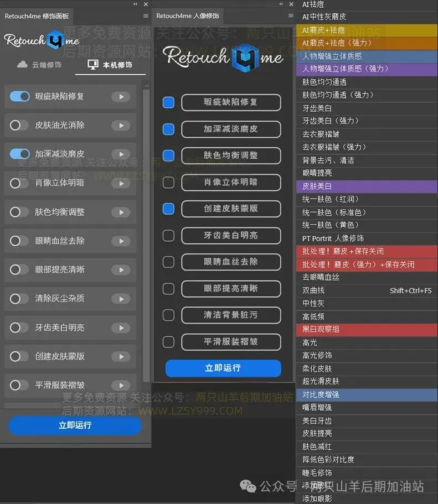Select the 背景去污、清洁 action row
This screenshot has height=504, width=438.
coord(367,160)
